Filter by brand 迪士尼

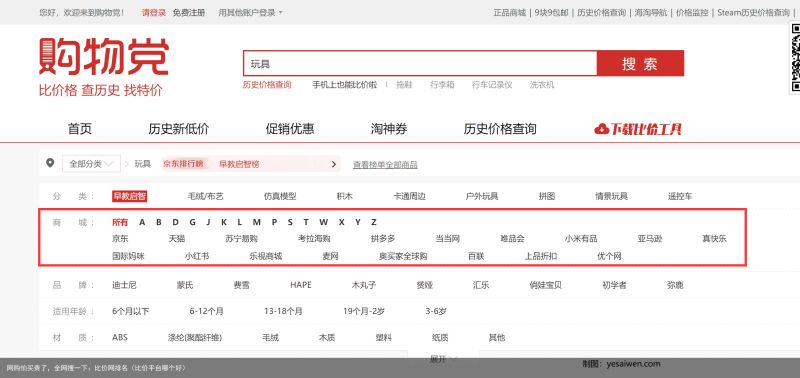(x=124, y=285)
